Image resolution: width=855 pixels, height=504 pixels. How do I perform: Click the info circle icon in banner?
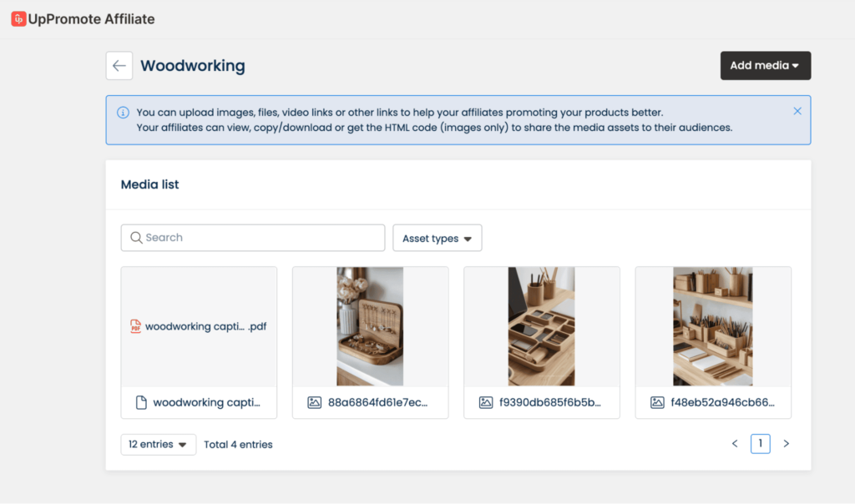(123, 113)
